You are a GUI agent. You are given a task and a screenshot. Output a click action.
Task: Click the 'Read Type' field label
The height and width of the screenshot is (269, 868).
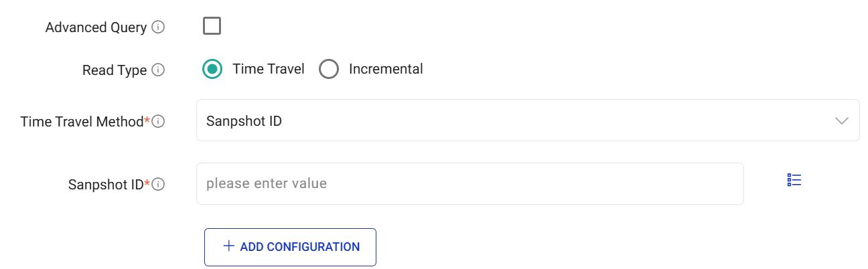115,70
